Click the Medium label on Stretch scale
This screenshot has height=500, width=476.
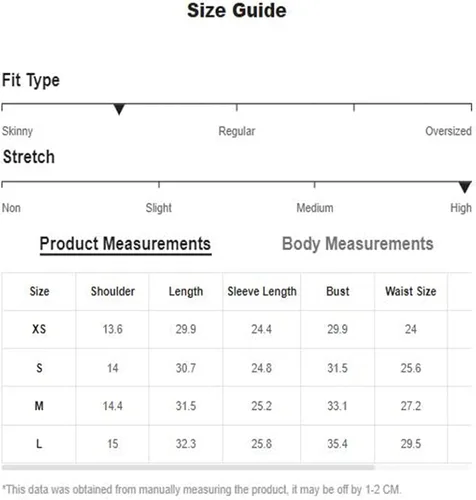tap(315, 208)
